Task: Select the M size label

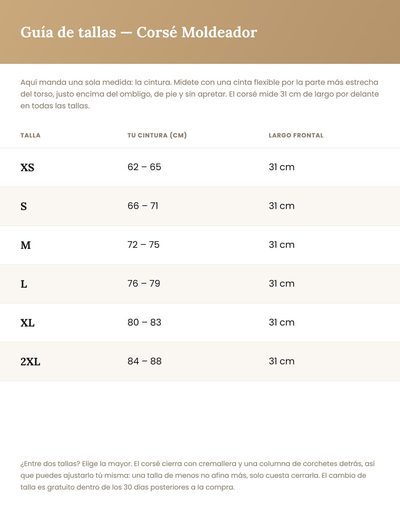Action: [x=26, y=245]
